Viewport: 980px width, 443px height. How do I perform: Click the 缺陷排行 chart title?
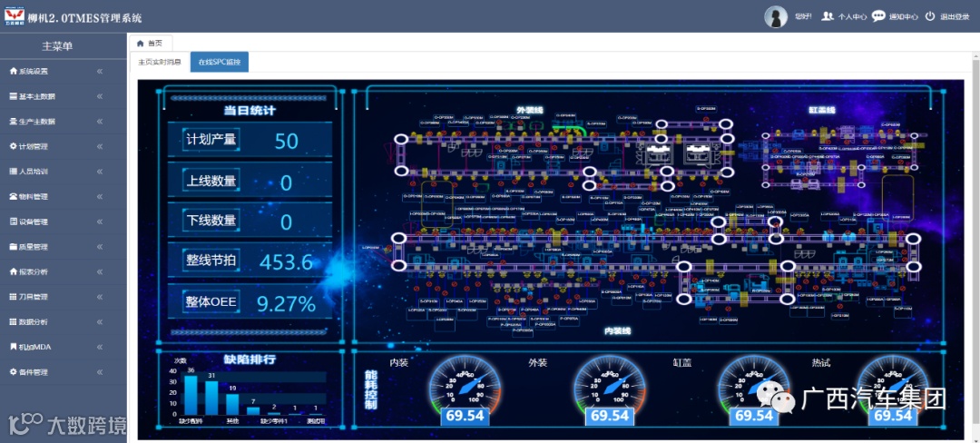point(250,359)
